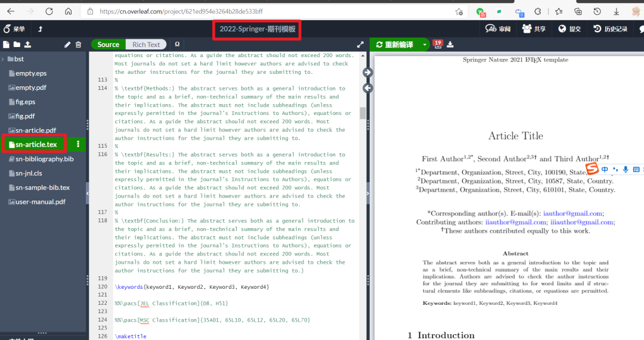644x340 pixels.
Task: Click iiiauthor@gmail.com link in PDF
Action: 581,222
